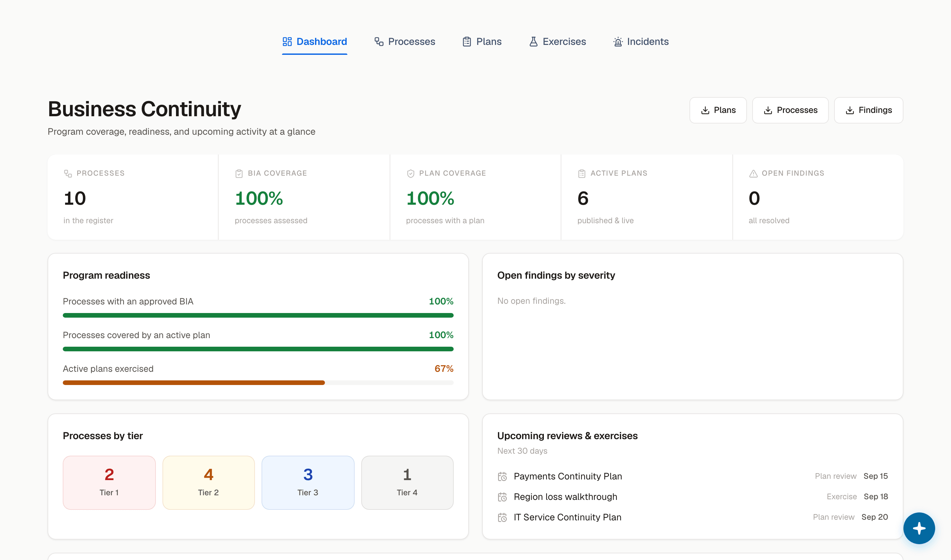Open the Exercises tab

click(x=557, y=42)
